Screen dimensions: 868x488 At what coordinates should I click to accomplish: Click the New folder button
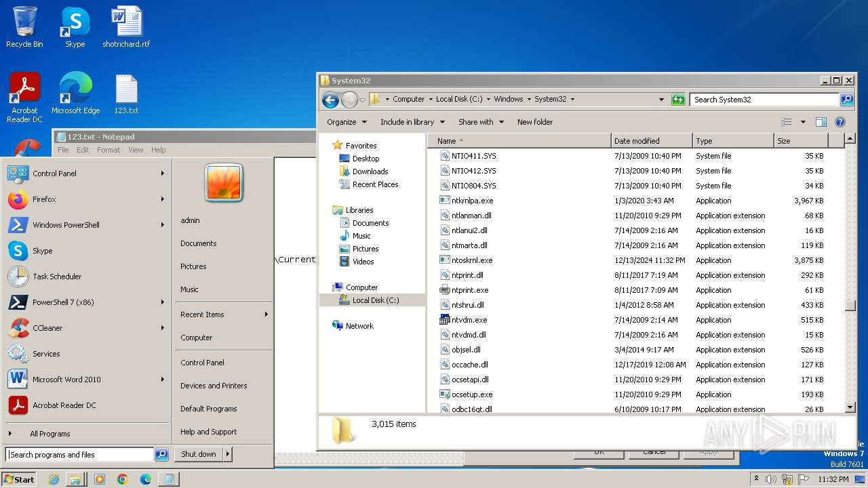[535, 122]
